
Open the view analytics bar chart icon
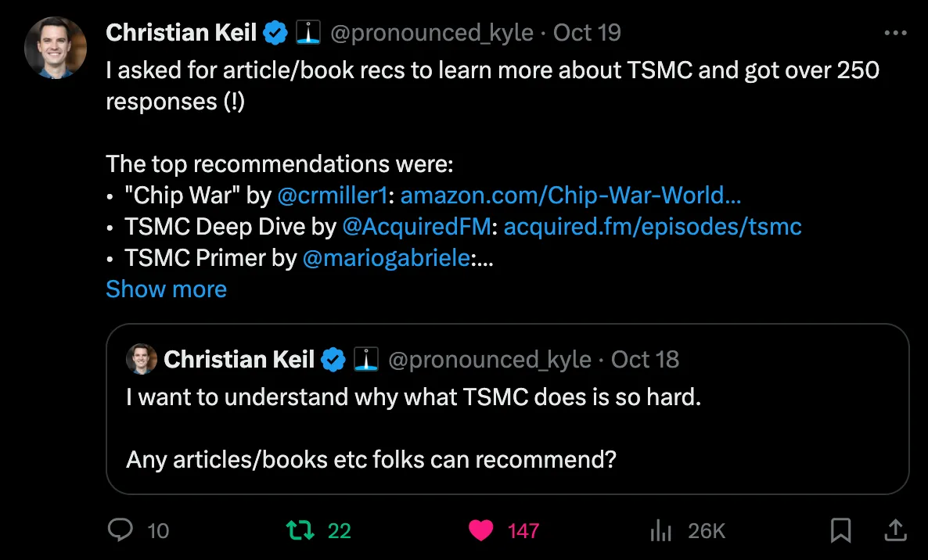pyautogui.click(x=661, y=531)
